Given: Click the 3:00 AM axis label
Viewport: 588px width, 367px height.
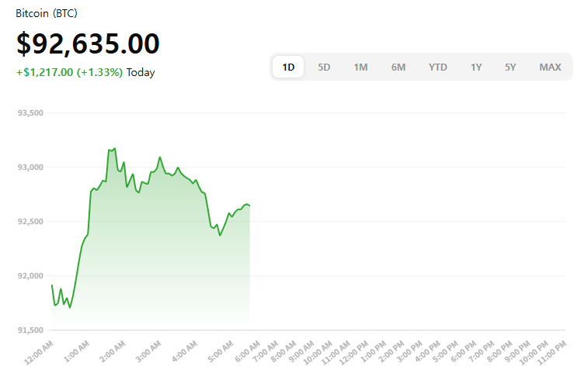Looking at the screenshot, I should pyautogui.click(x=148, y=351).
